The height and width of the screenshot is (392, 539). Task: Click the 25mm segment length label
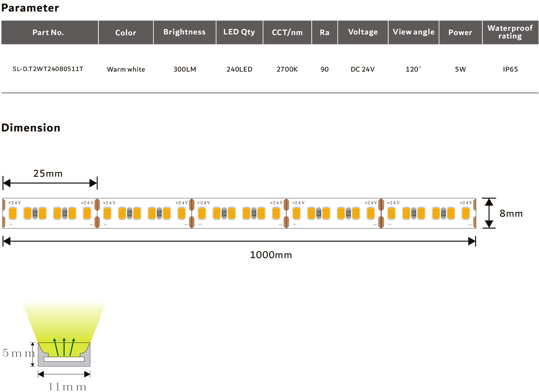click(x=48, y=174)
